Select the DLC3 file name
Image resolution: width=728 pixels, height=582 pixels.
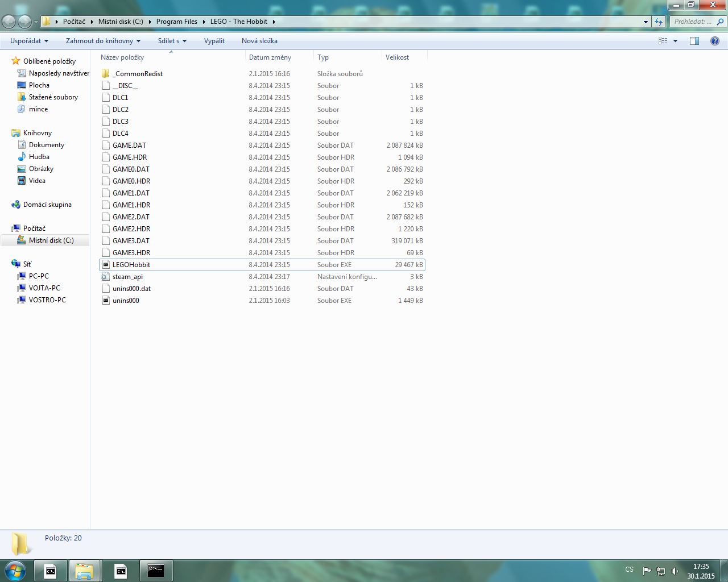point(121,122)
